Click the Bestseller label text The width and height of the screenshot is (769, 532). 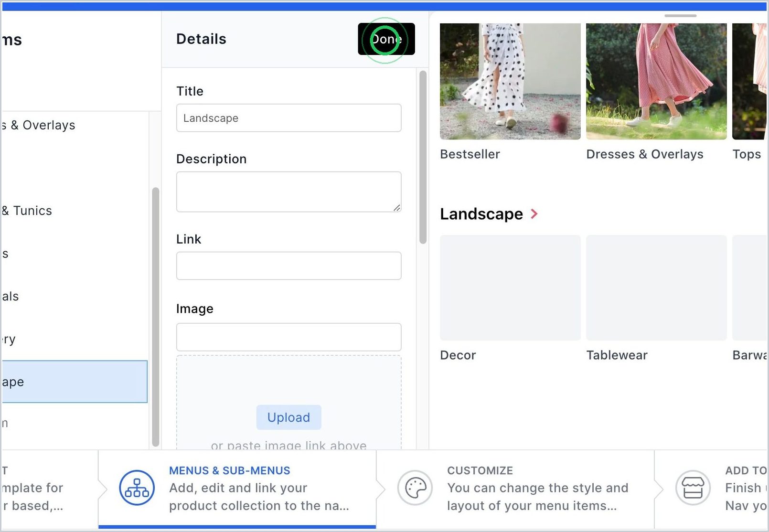click(470, 154)
